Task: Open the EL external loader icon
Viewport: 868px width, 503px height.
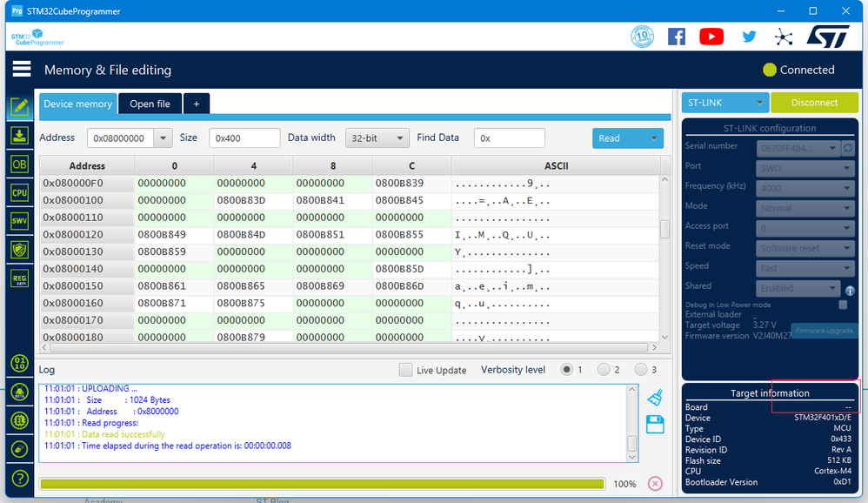Action: 20,420
